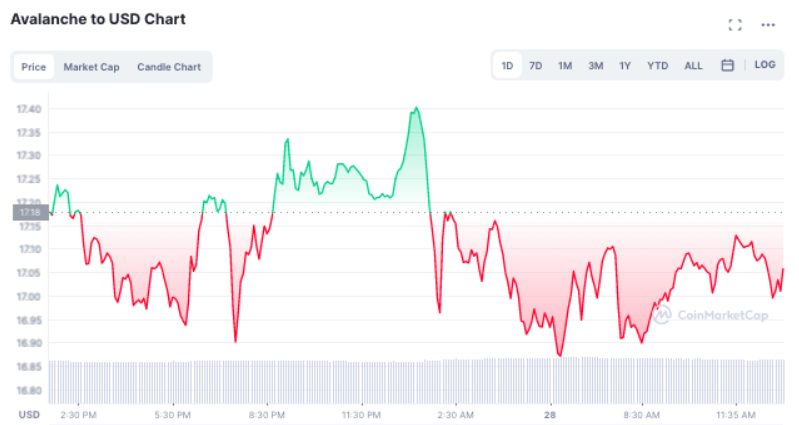Viewport: 799px width, 425px height.
Task: Switch to the Price tab
Action: 34,67
